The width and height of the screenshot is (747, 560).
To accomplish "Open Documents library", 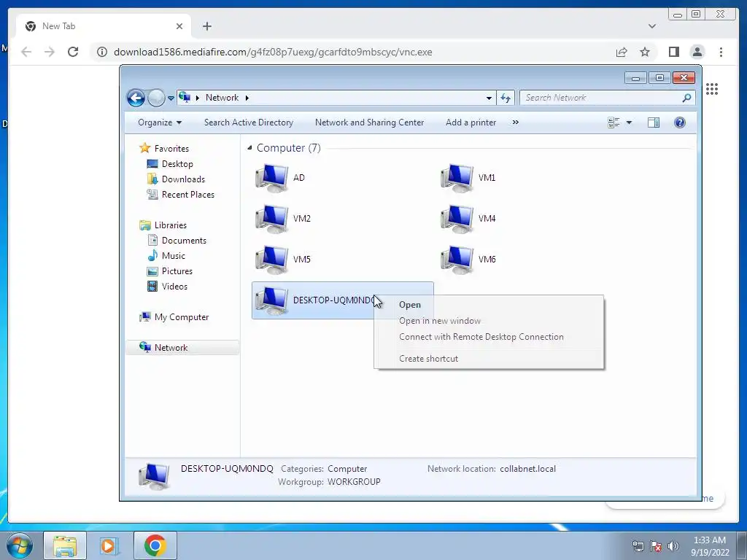I will point(177,241).
